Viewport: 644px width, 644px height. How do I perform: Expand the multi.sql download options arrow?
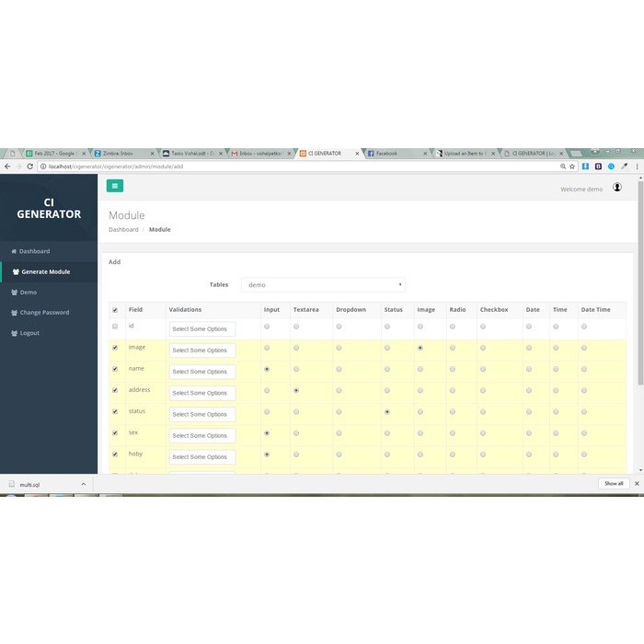point(83,483)
